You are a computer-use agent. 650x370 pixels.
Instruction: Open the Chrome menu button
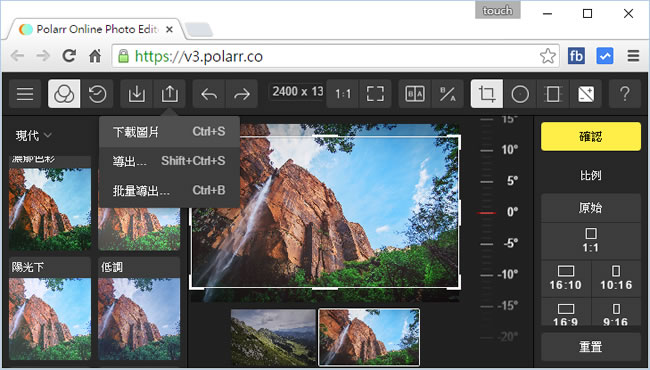[633, 56]
